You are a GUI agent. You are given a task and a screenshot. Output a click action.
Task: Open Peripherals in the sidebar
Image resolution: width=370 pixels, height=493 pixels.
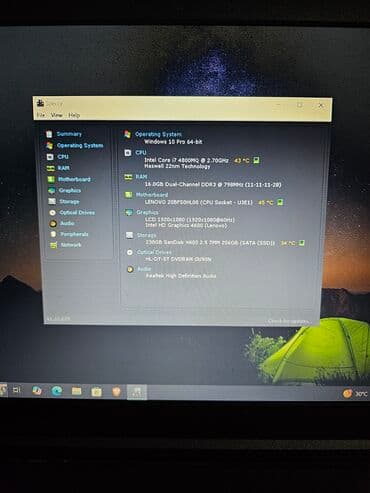[x=74, y=234]
